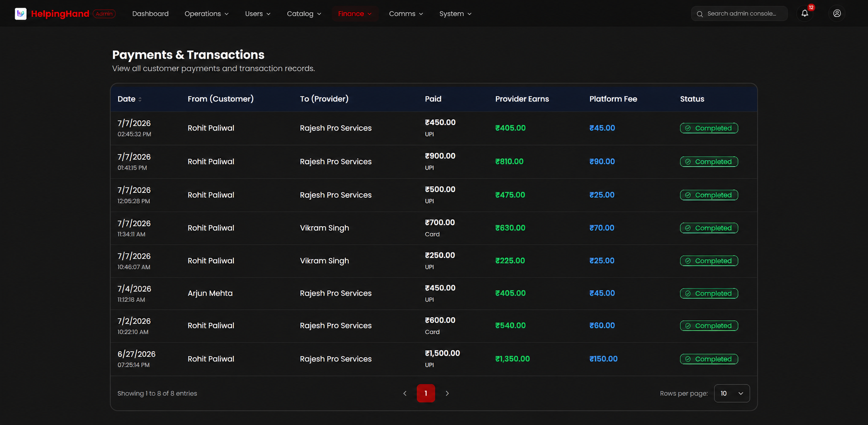Open the Users menu
Image resolution: width=868 pixels, height=425 pixels.
coord(258,14)
